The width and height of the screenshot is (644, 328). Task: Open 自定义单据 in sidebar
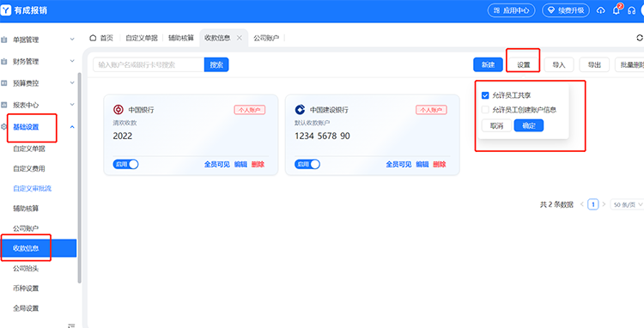(29, 149)
